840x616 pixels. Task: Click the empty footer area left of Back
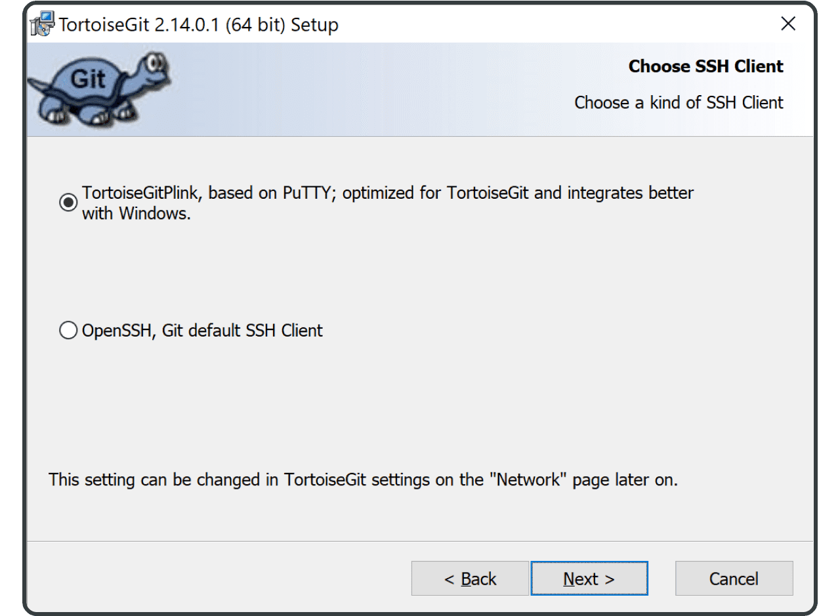pyautogui.click(x=217, y=579)
